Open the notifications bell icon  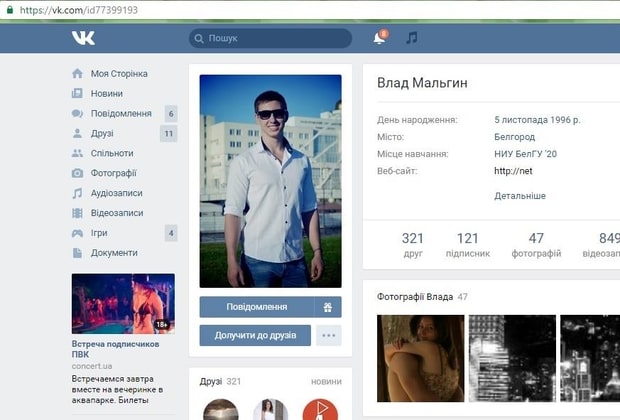[x=379, y=38]
